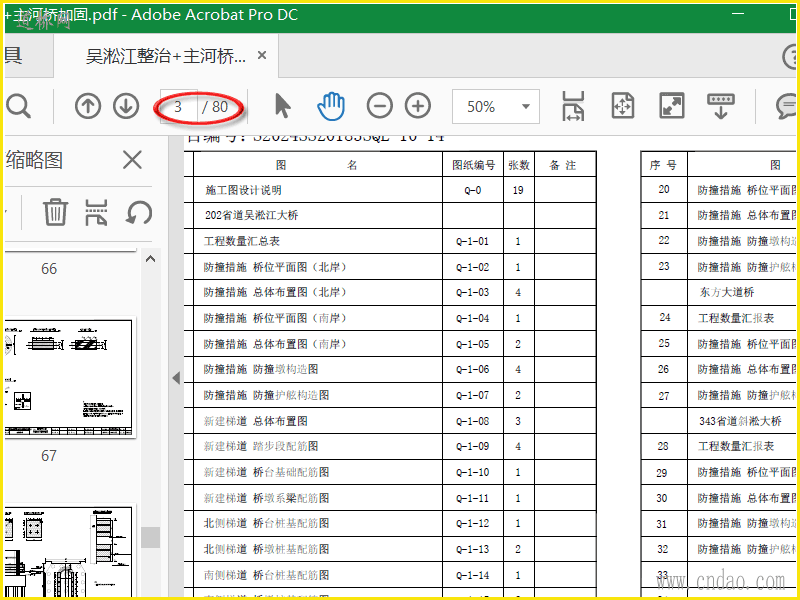Click drawing number Q-1-12
The height and width of the screenshot is (600, 800).
click(x=472, y=523)
